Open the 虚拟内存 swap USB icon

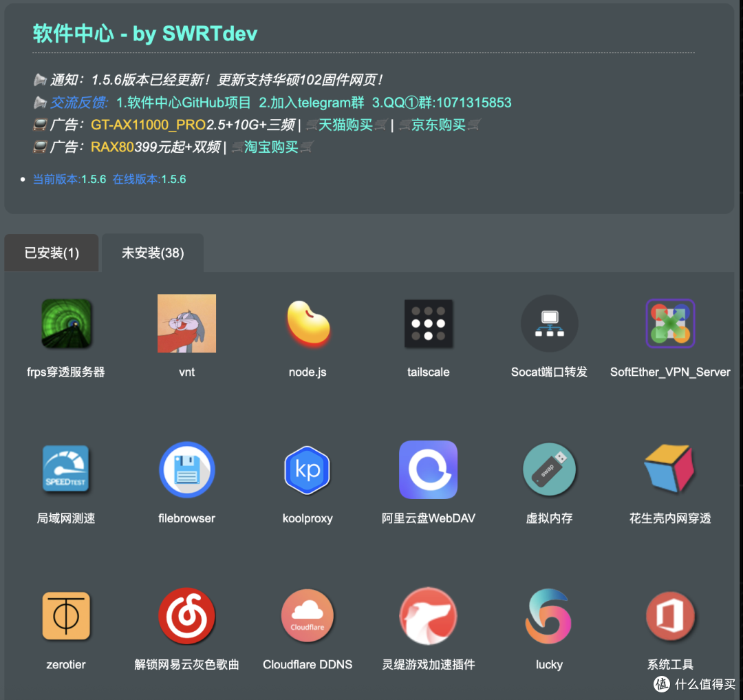click(x=549, y=469)
